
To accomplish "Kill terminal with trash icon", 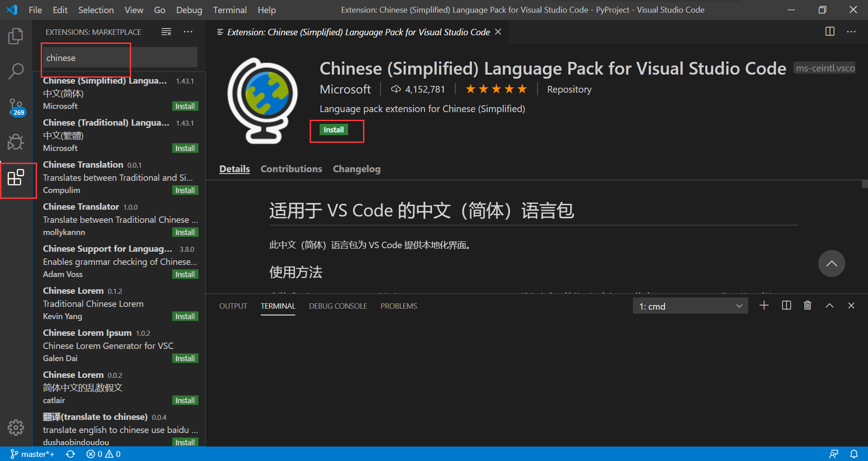I will click(807, 306).
